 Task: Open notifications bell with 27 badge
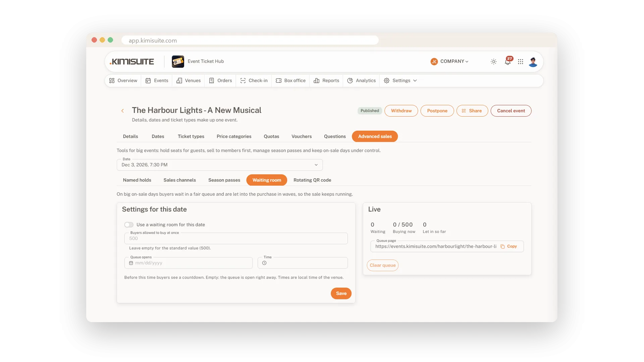(508, 61)
